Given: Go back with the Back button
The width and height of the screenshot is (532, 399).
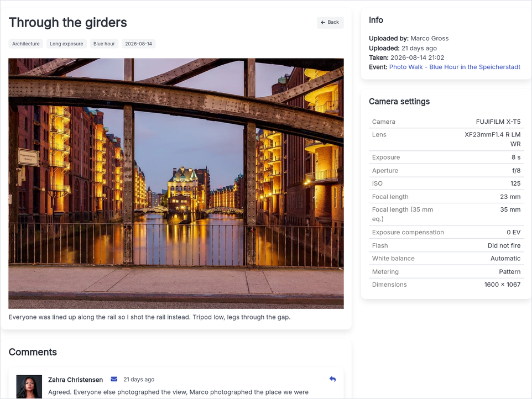Looking at the screenshot, I should coord(330,22).
